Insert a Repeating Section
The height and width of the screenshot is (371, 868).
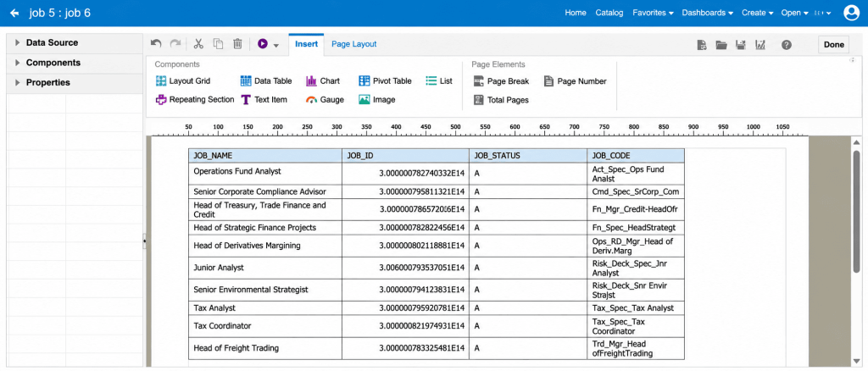tap(195, 99)
